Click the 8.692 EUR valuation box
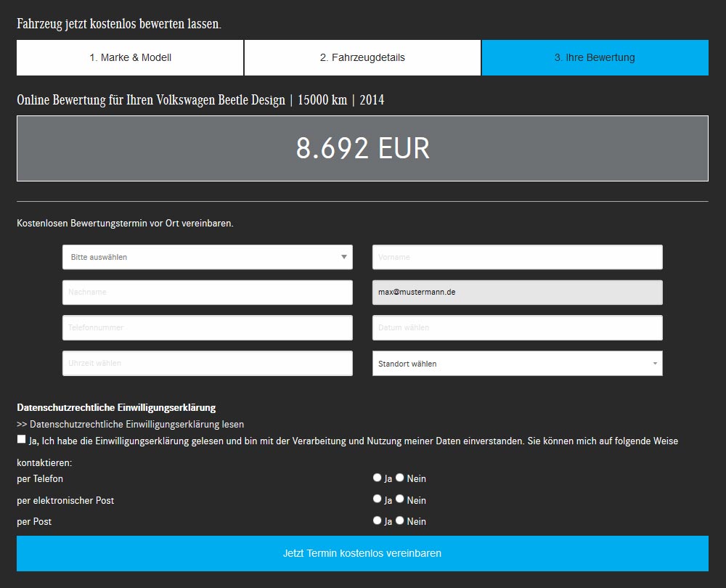 [x=362, y=148]
